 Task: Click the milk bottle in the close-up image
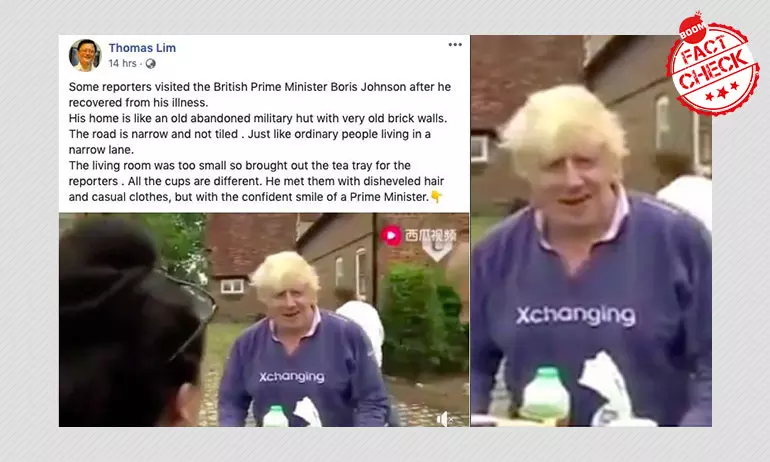tap(545, 396)
